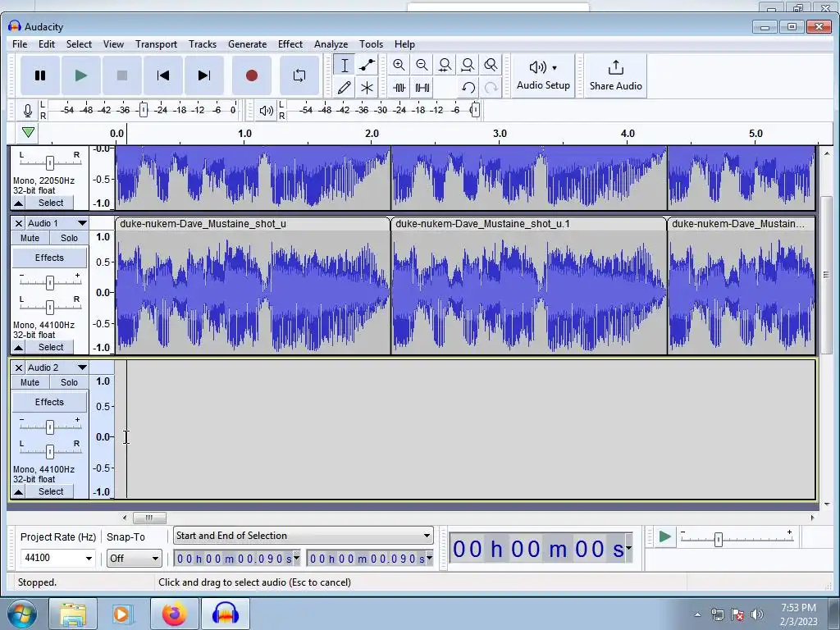Screen dimensions: 840x630
Task: Click the selection start time field
Action: click(x=237, y=559)
